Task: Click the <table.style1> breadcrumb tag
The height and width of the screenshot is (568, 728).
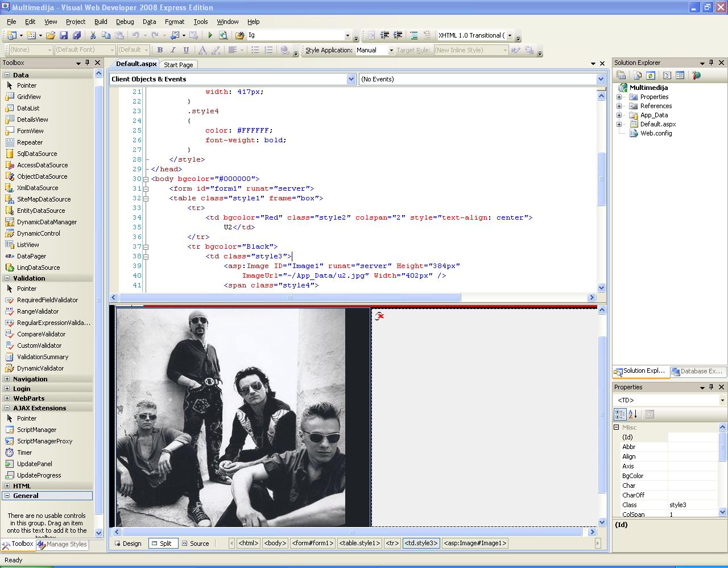Action: pyautogui.click(x=359, y=543)
